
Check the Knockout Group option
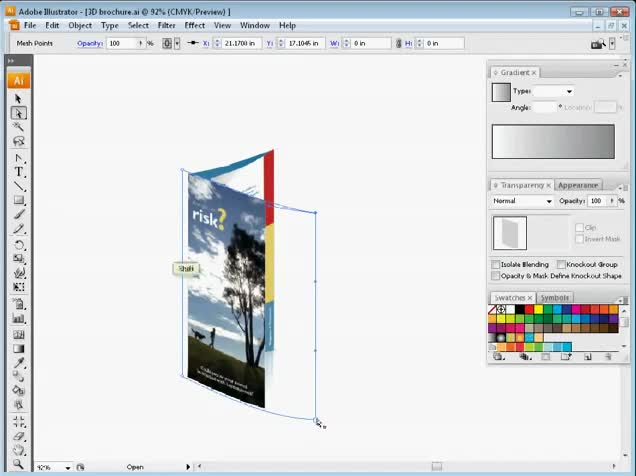pyautogui.click(x=561, y=264)
